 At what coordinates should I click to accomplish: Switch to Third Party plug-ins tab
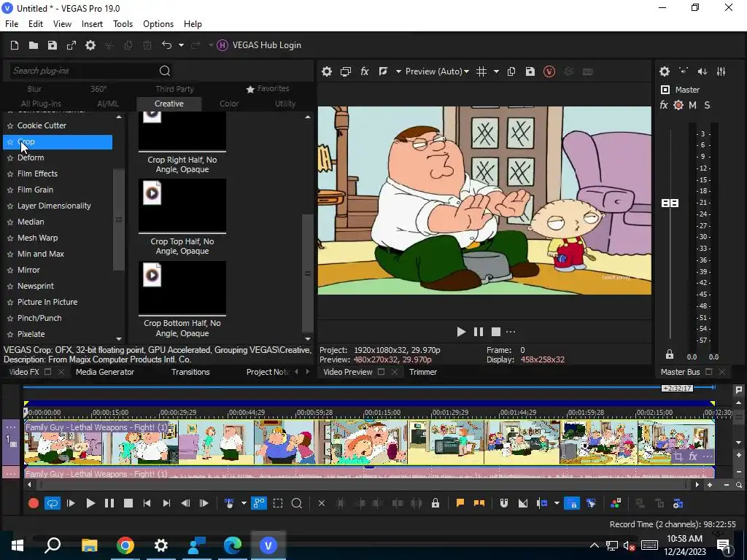point(174,89)
